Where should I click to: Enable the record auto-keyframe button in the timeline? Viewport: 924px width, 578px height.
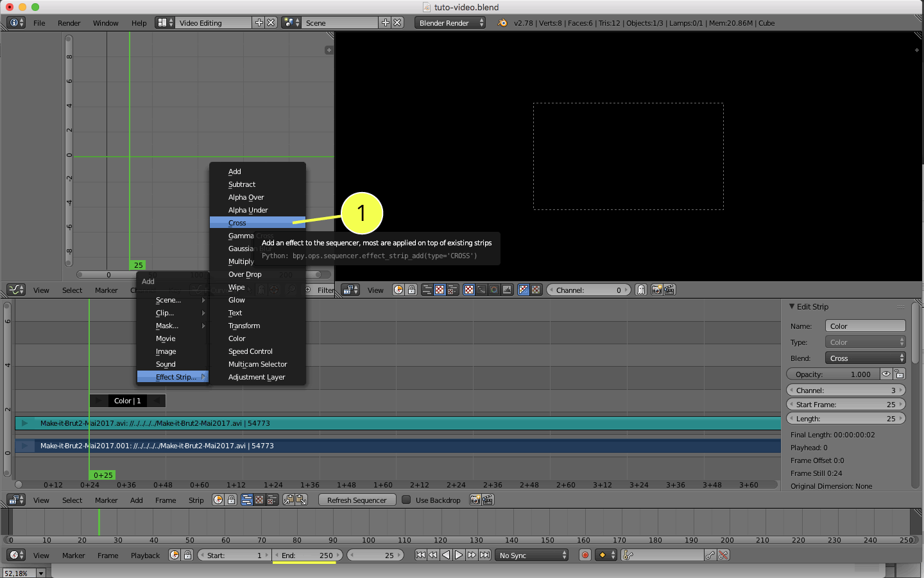click(585, 554)
